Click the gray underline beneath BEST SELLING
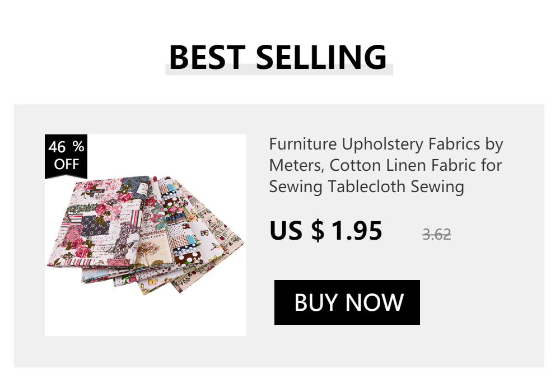 click(x=279, y=70)
